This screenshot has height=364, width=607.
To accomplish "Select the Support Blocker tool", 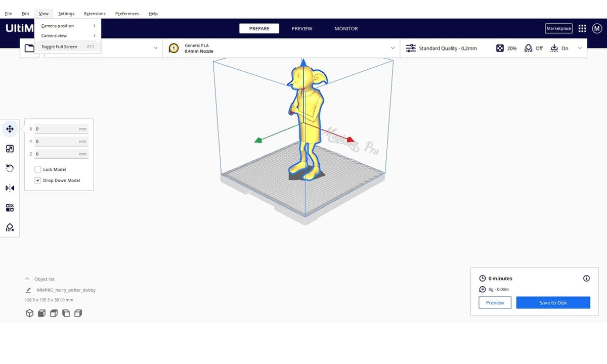I will [x=10, y=227].
